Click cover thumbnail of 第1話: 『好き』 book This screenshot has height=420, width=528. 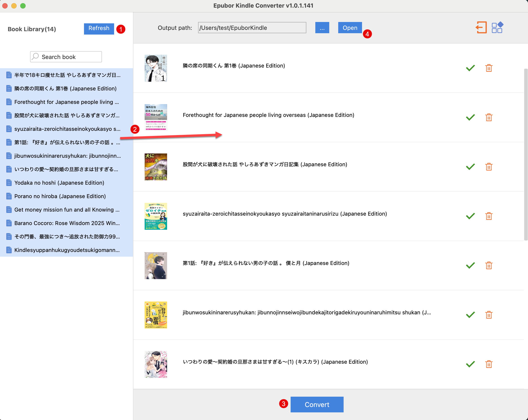[156, 266]
